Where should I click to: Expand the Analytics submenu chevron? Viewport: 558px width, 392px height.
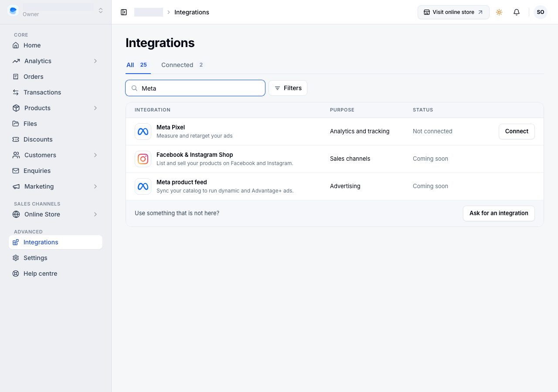(x=95, y=61)
